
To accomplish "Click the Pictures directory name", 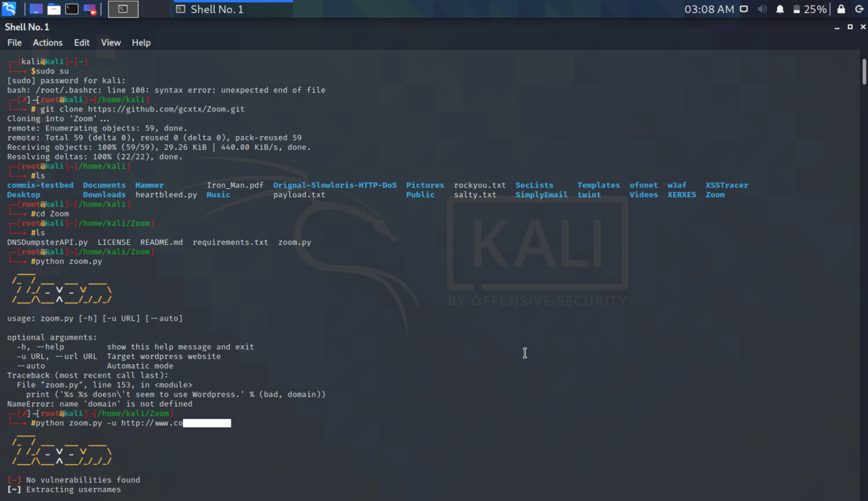I will point(425,185).
